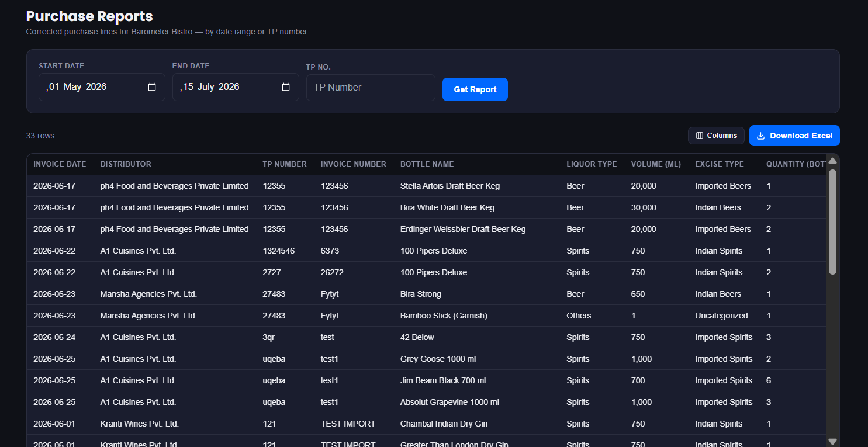
Task: Click volume 30,000 cell
Action: [644, 207]
